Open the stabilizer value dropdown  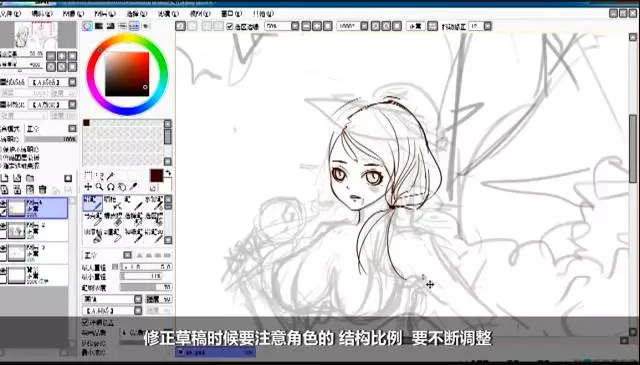[x=488, y=26]
